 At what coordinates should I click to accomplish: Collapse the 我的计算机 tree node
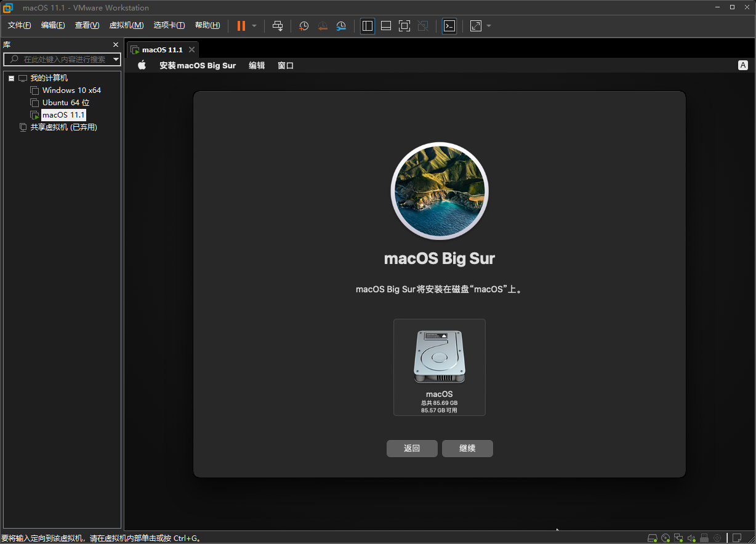tap(11, 78)
